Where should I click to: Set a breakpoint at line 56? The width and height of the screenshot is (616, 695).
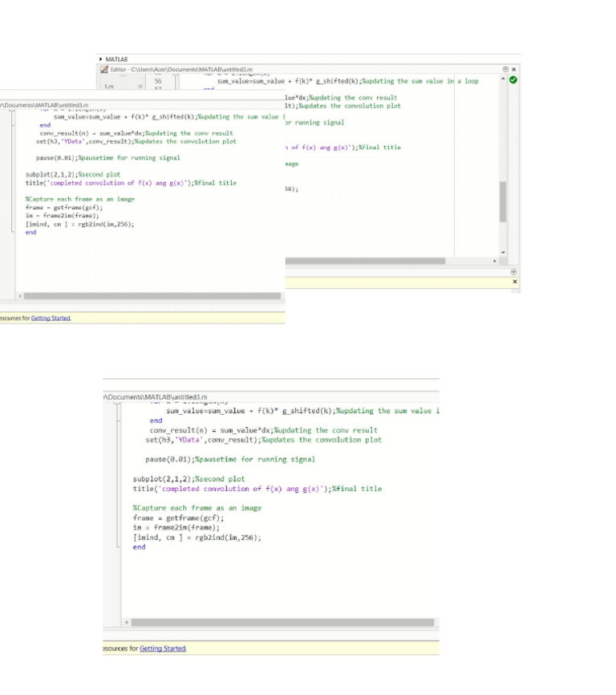(171, 81)
